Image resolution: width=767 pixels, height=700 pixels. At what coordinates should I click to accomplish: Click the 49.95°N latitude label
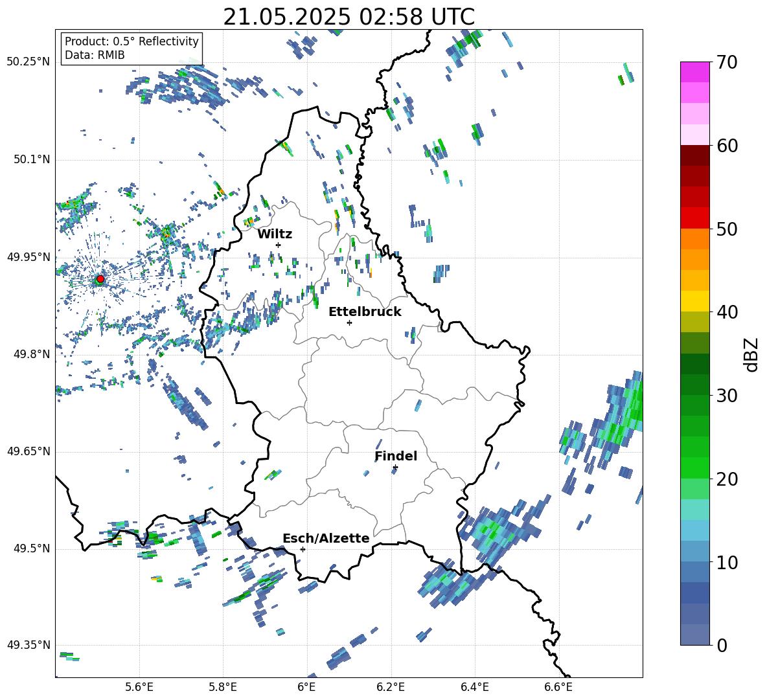[29, 257]
